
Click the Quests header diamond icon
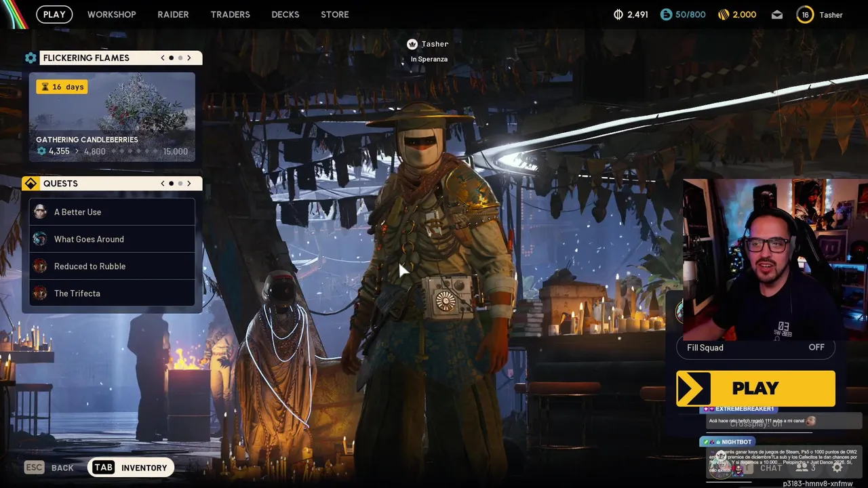(x=31, y=184)
